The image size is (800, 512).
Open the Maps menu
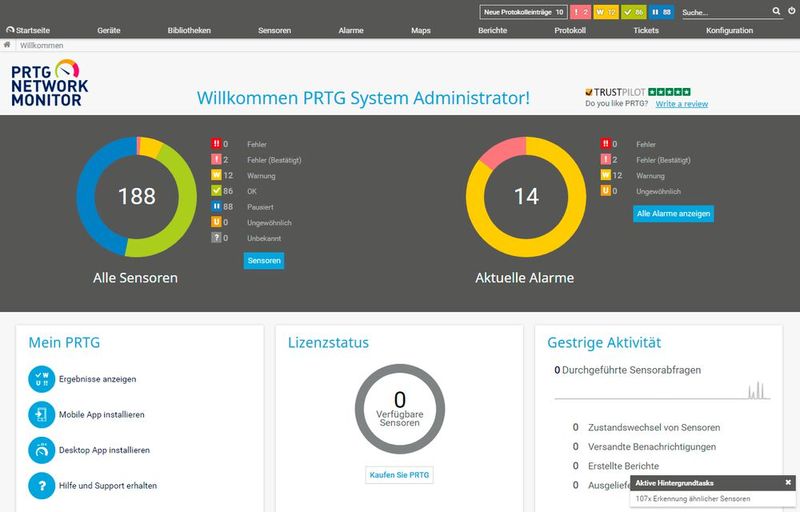coord(421,30)
